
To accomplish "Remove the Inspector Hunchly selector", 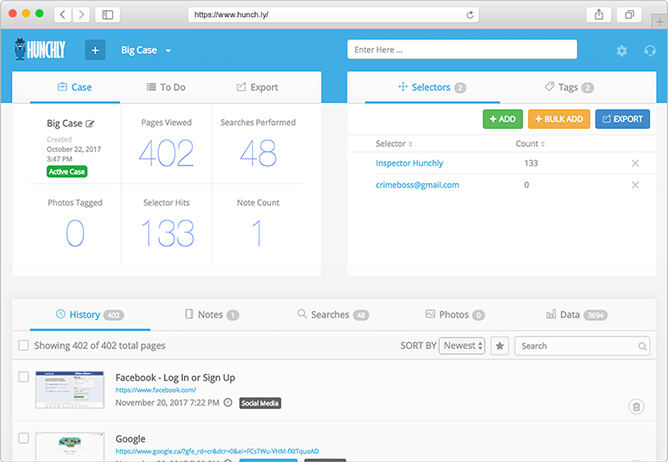I will pyautogui.click(x=635, y=163).
